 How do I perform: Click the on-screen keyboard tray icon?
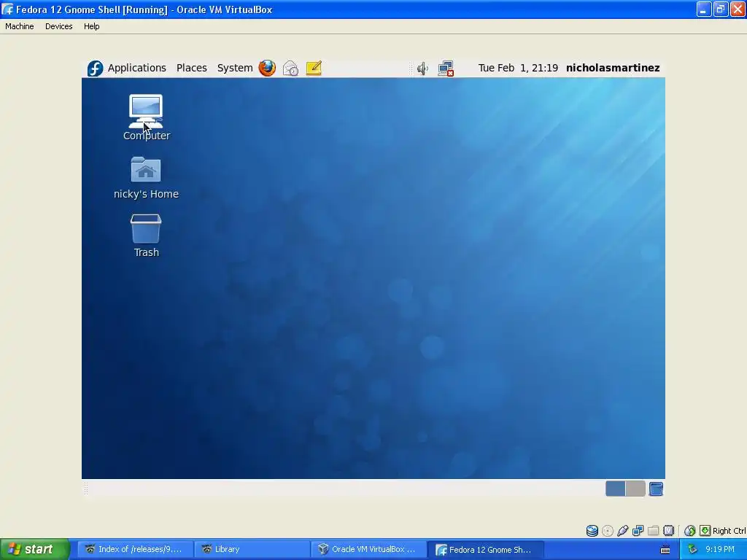[x=665, y=550]
